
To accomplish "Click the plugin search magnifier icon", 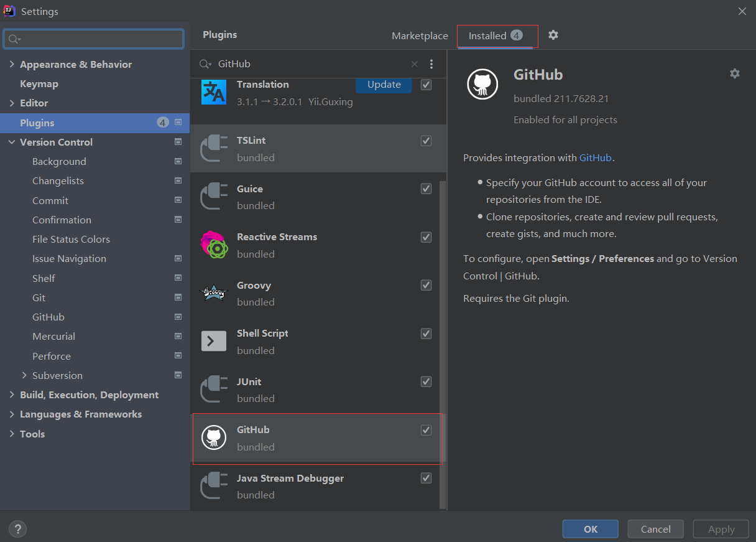I will 205,64.
